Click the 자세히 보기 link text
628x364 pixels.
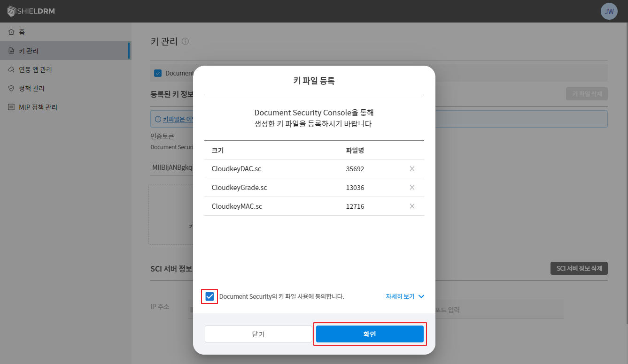400,296
